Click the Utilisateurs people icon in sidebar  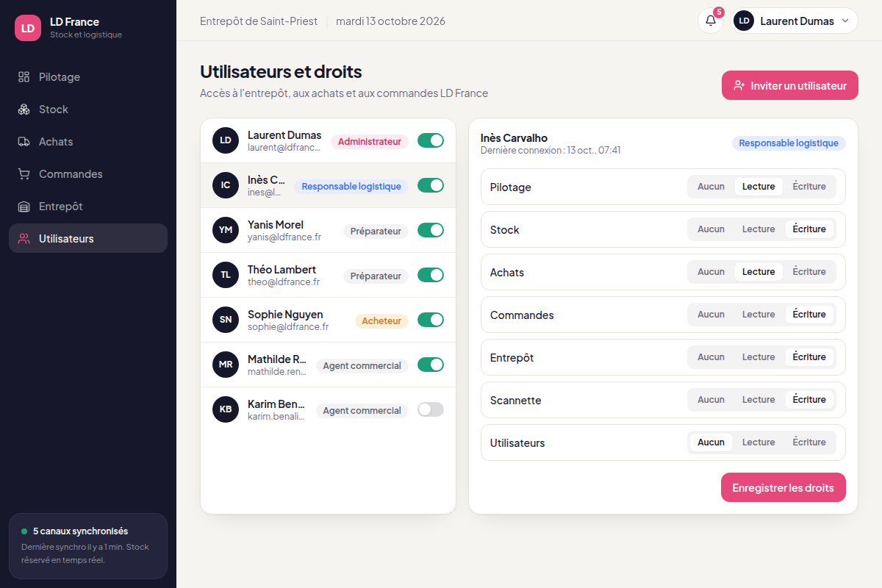tap(24, 239)
